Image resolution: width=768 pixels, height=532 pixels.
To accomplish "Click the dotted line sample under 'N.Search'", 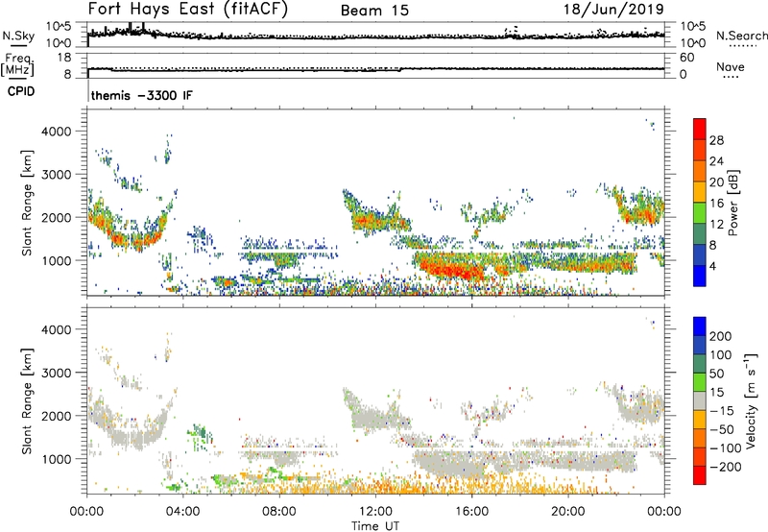I will pos(743,46).
